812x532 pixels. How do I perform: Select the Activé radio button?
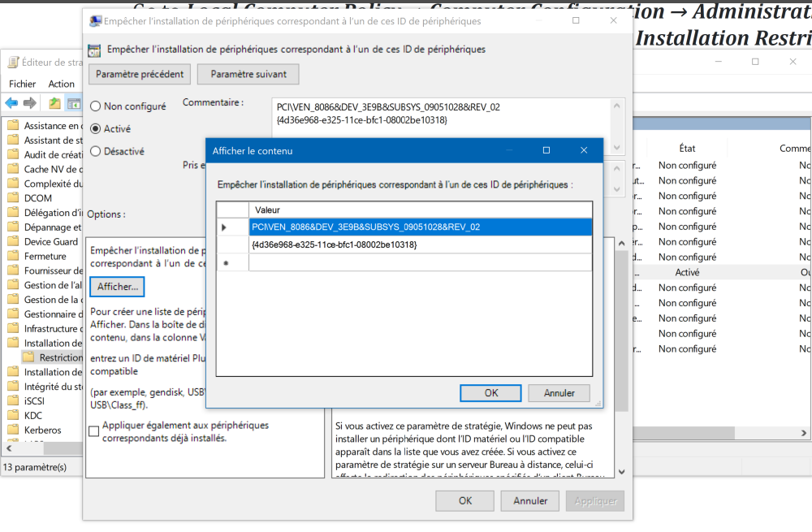[x=95, y=128]
